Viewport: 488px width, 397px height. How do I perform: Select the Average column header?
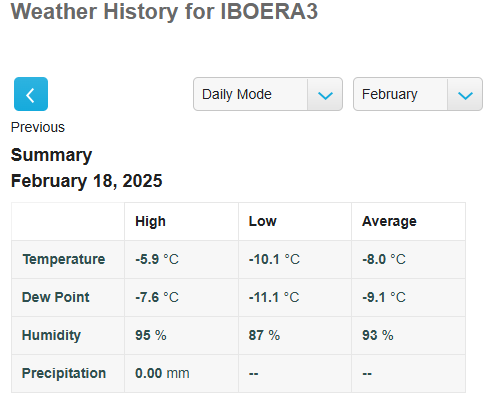pyautogui.click(x=389, y=221)
